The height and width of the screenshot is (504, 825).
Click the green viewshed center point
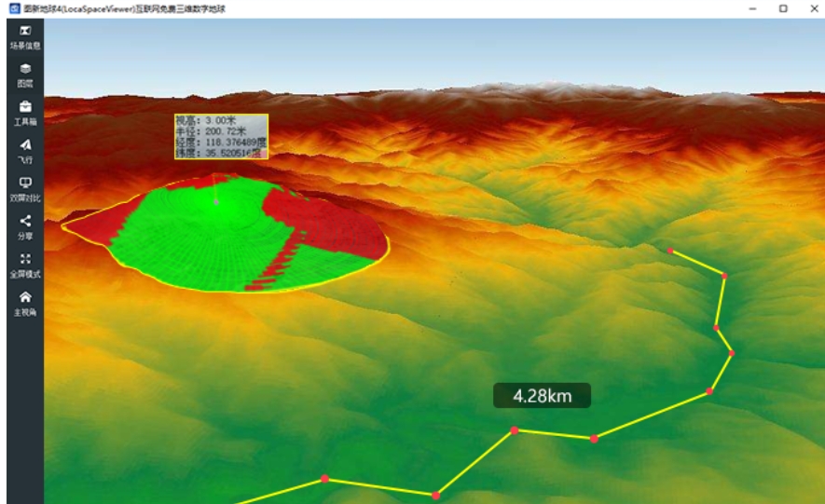216,200
